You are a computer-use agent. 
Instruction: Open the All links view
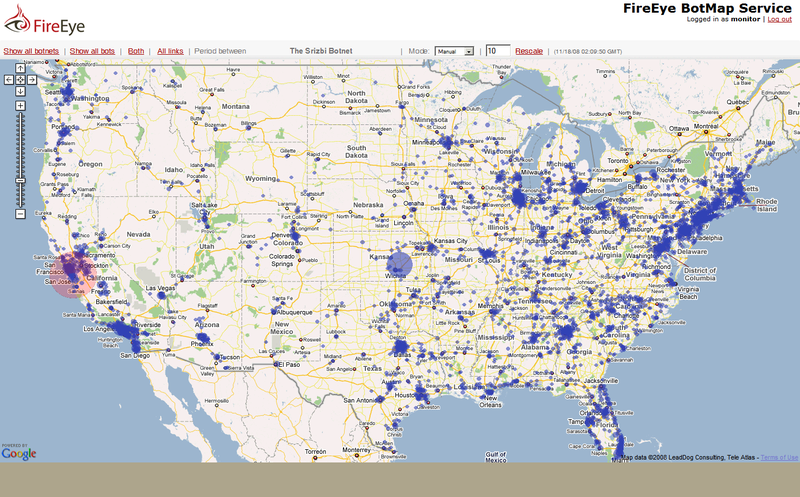170,51
